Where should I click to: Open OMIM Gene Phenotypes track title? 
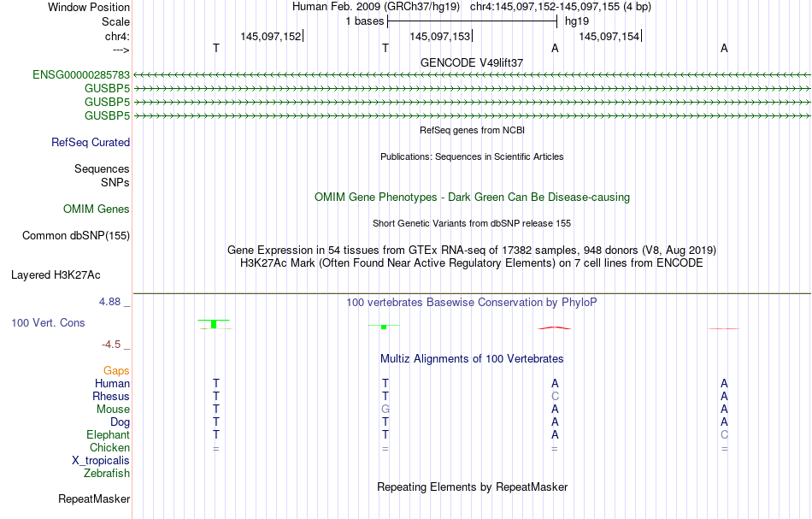coord(472,197)
